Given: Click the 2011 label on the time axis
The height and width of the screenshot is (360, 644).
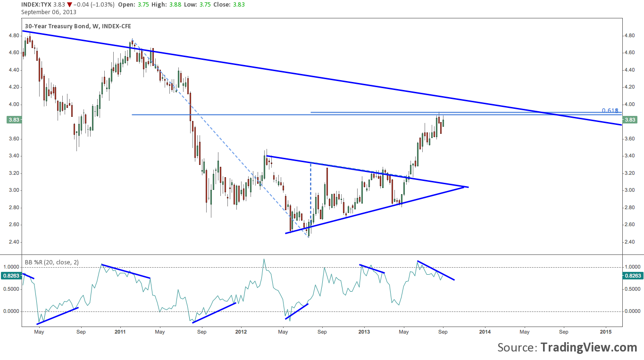Looking at the screenshot, I should click(x=120, y=332).
